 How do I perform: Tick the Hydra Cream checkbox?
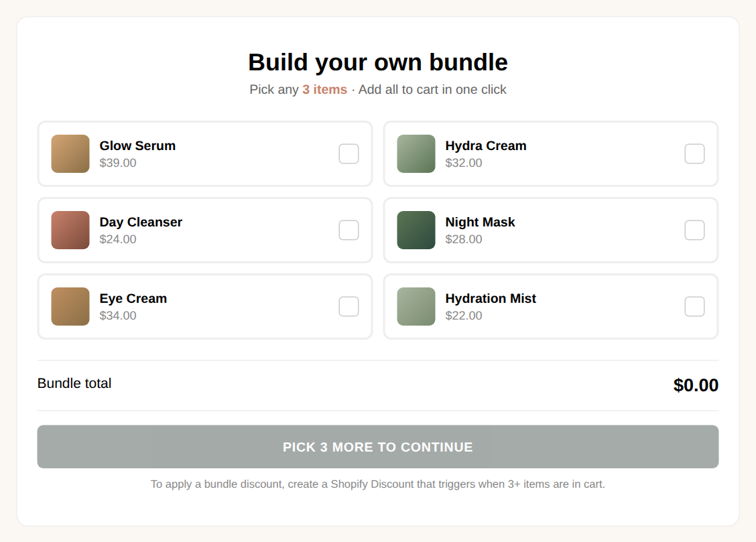coord(694,153)
